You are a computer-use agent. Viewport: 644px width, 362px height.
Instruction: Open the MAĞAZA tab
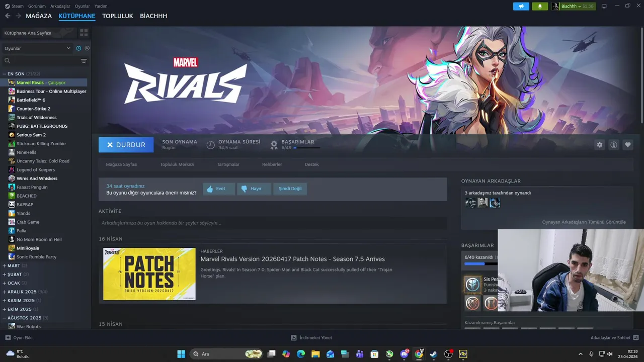pos(39,16)
